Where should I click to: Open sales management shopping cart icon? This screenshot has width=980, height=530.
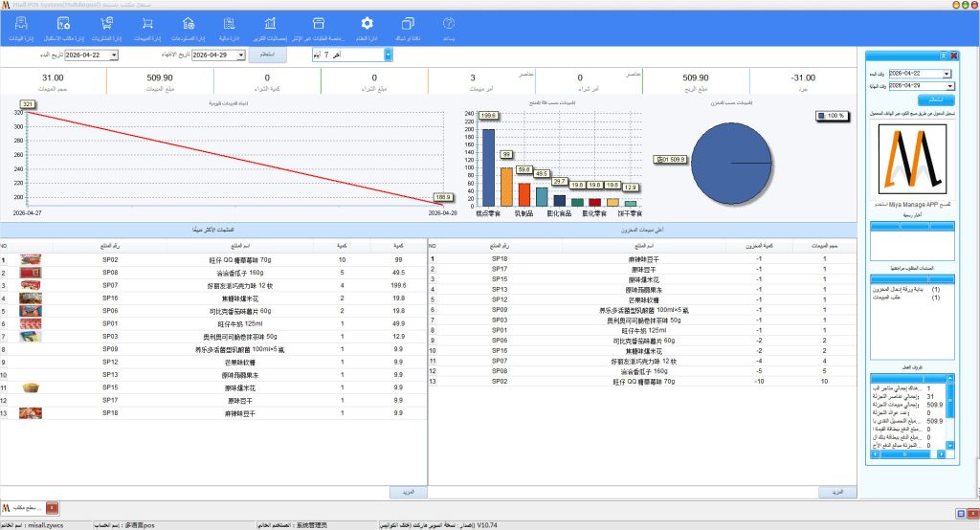coord(146,24)
